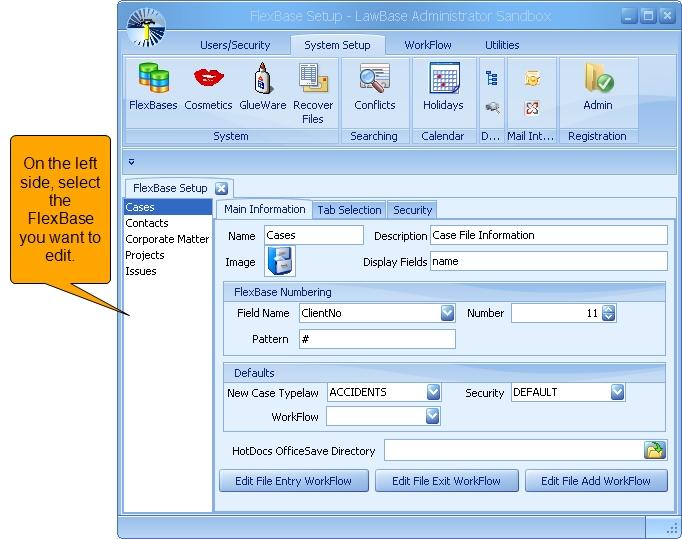Click the Defaults group header

coord(444,373)
